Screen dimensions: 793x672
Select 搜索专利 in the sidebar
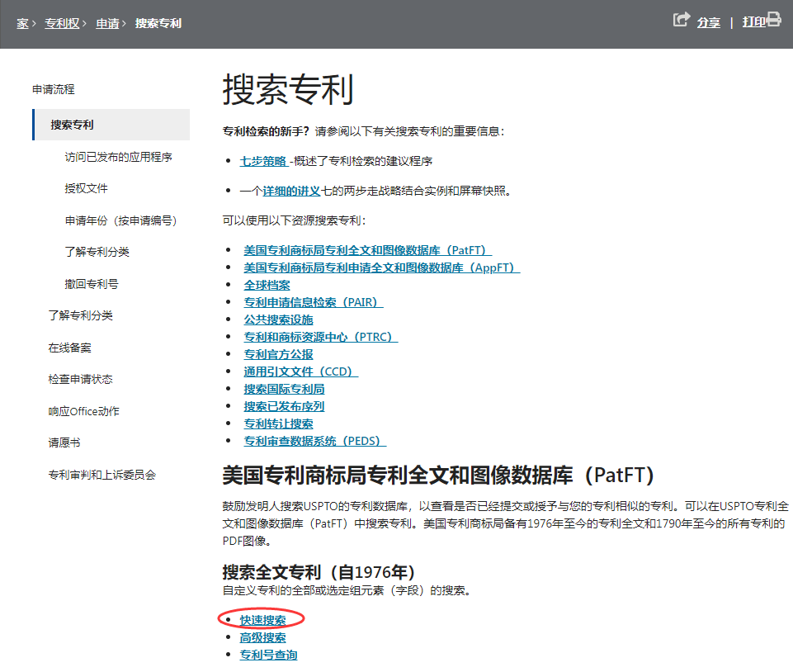coord(73,125)
